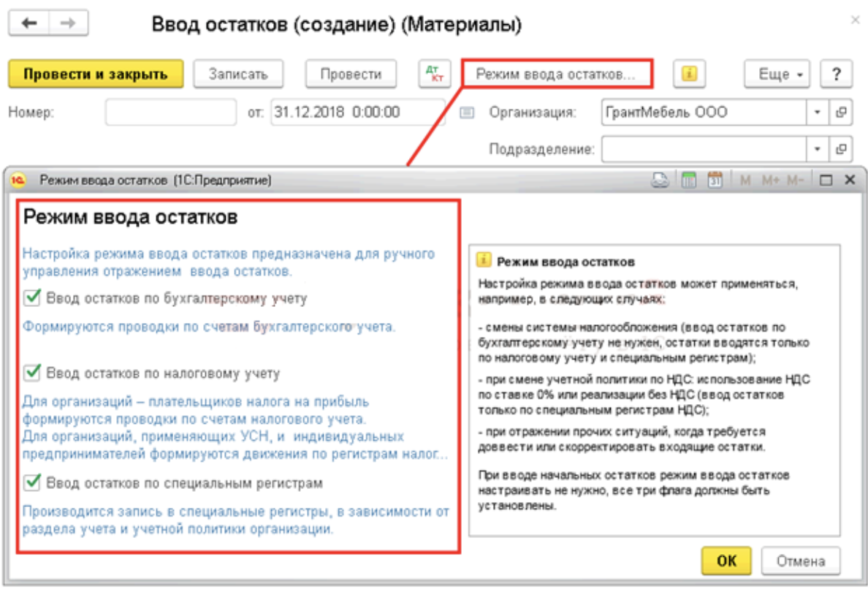Image resolution: width=868 pixels, height=589 pixels.
Task: Click the back navigation arrow
Action: click(29, 23)
